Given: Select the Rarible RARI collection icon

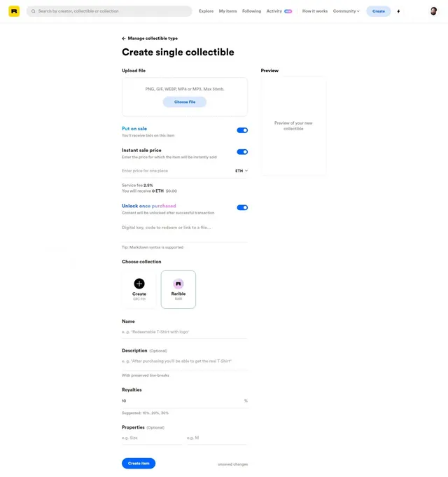Looking at the screenshot, I should 178,284.
